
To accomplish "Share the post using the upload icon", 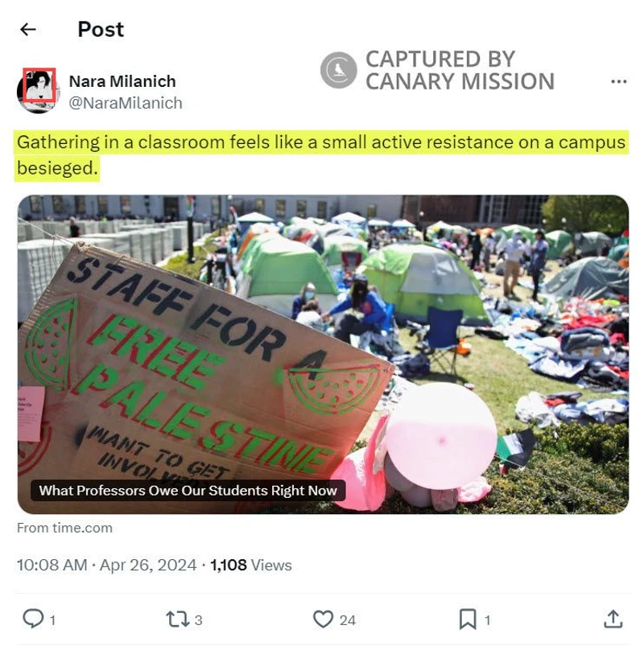I will [x=613, y=619].
